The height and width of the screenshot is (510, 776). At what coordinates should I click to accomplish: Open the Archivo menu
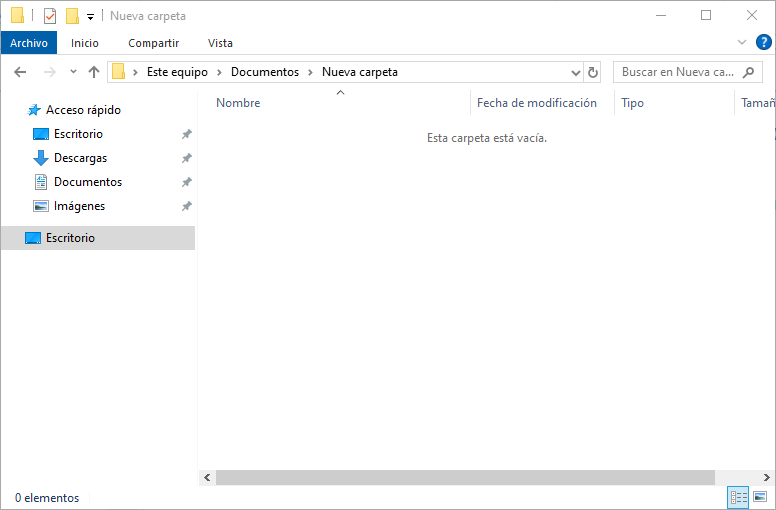click(29, 43)
